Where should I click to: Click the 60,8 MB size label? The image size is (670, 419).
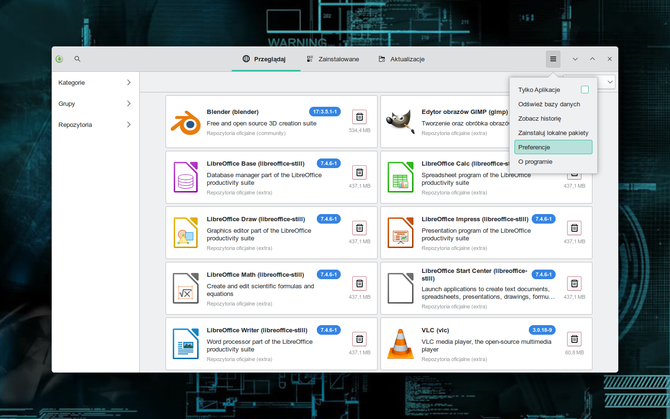[x=574, y=352]
